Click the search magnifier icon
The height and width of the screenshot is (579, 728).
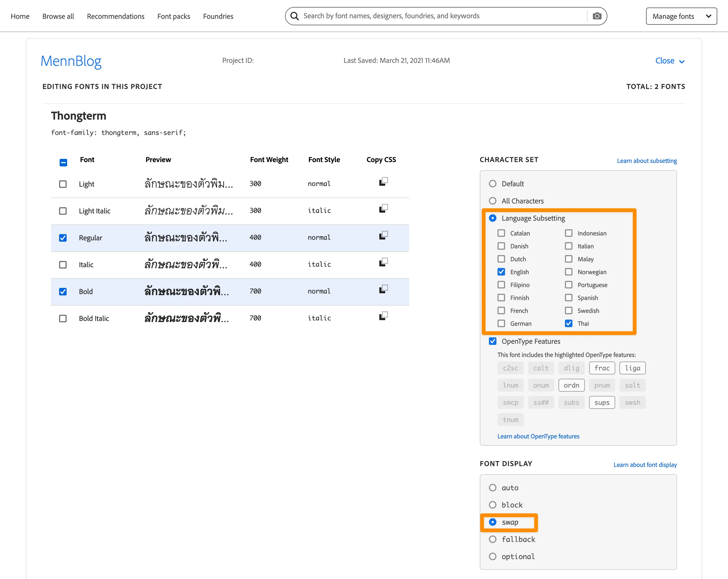coord(294,16)
